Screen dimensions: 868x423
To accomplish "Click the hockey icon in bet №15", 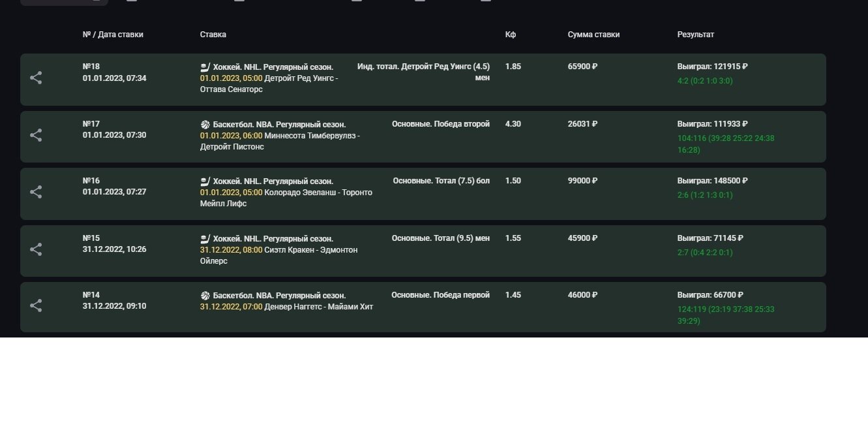I will click(205, 239).
